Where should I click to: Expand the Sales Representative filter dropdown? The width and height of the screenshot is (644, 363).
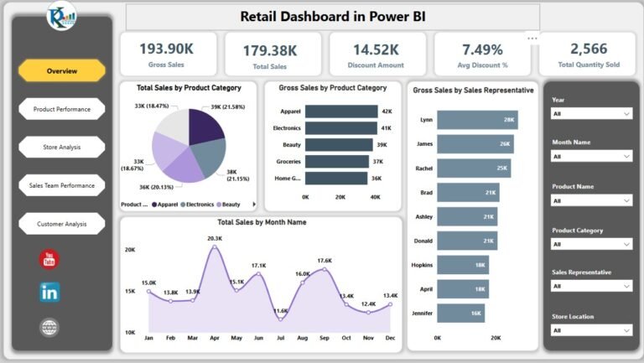(x=591, y=286)
